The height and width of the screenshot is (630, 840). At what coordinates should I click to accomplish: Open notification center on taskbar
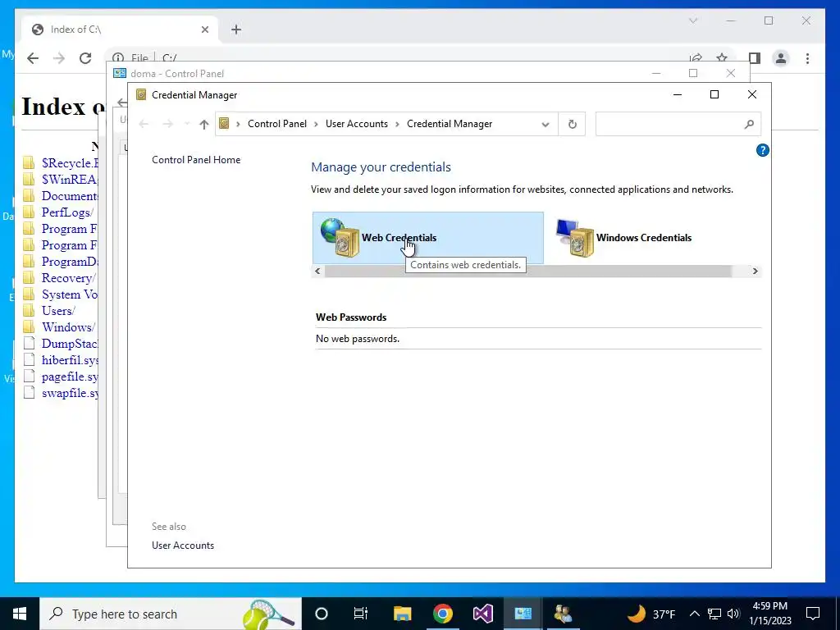[x=813, y=614]
